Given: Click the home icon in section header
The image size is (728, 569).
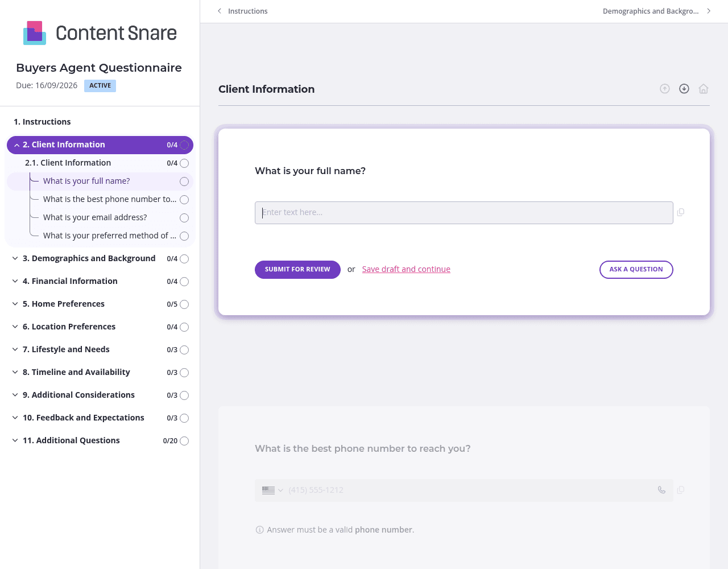Looking at the screenshot, I should [x=704, y=89].
